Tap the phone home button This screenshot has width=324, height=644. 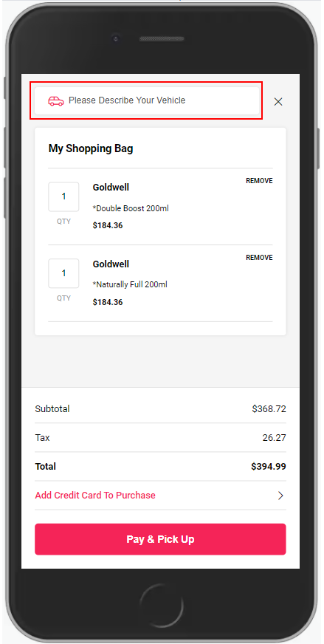[x=161, y=605]
